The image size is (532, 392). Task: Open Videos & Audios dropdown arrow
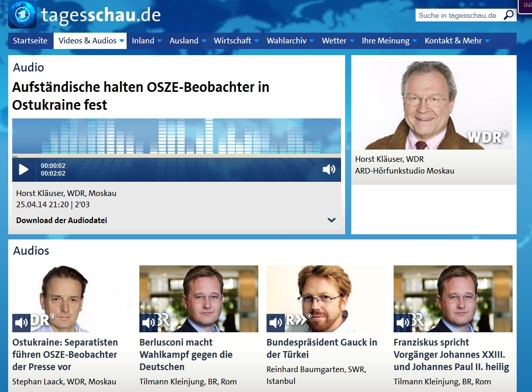tap(122, 41)
